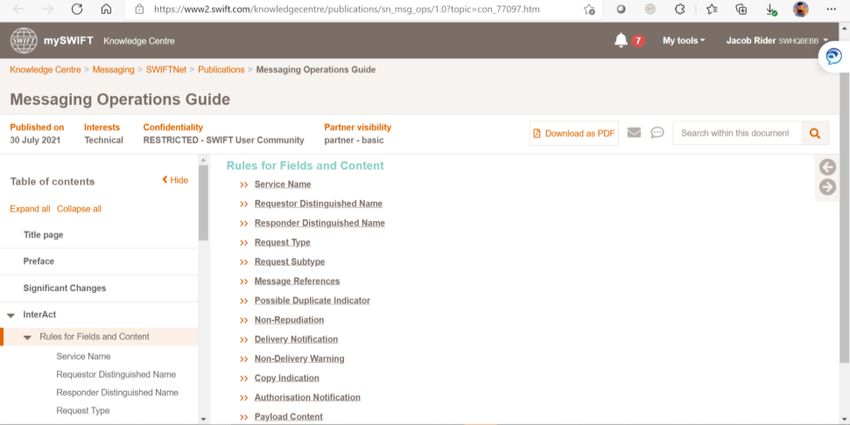Open Authorisation Notification topic link

click(x=307, y=397)
